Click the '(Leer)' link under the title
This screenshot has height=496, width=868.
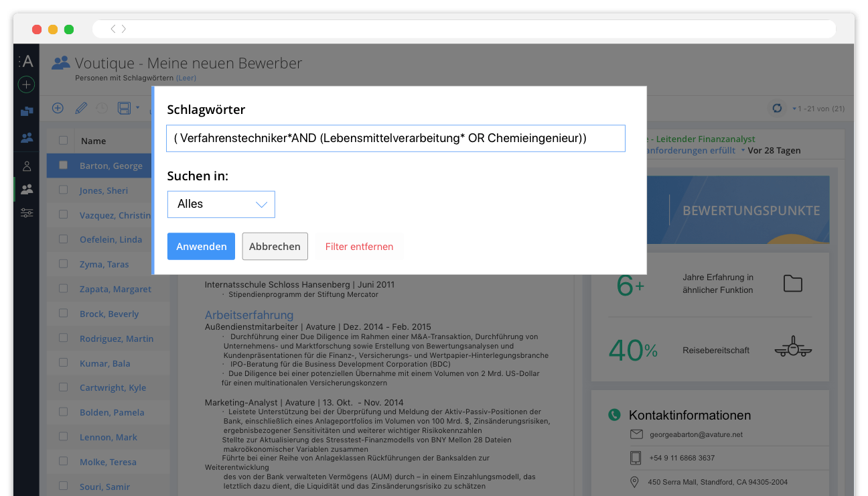[x=186, y=78]
